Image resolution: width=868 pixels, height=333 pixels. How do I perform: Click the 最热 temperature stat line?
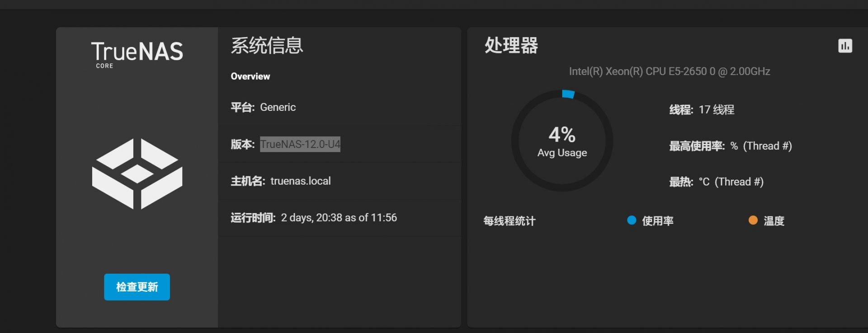click(x=717, y=182)
